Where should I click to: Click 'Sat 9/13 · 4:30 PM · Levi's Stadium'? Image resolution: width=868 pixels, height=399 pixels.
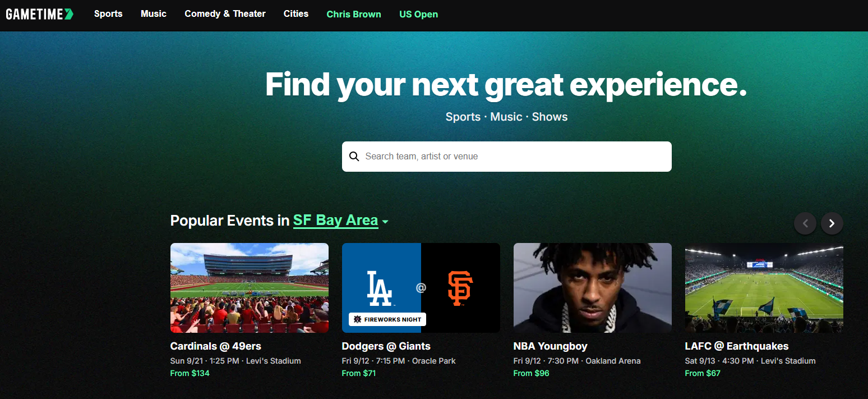[x=750, y=361]
